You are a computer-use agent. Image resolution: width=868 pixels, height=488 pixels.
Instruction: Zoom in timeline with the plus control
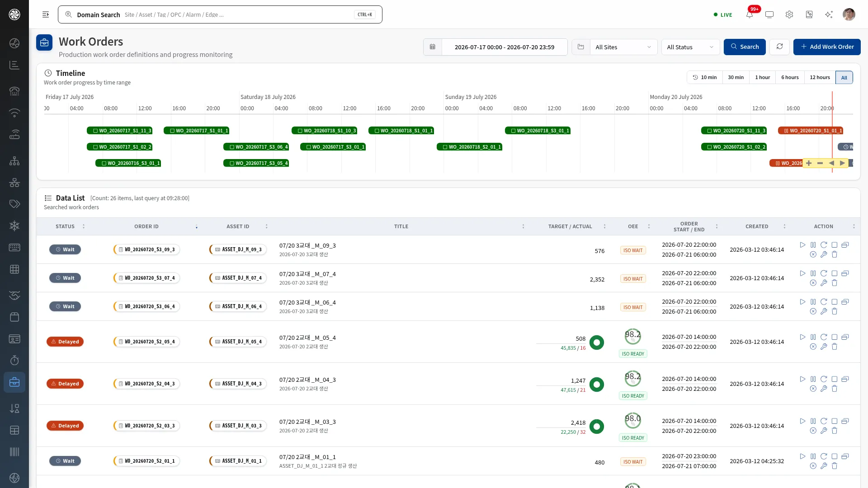(x=809, y=163)
